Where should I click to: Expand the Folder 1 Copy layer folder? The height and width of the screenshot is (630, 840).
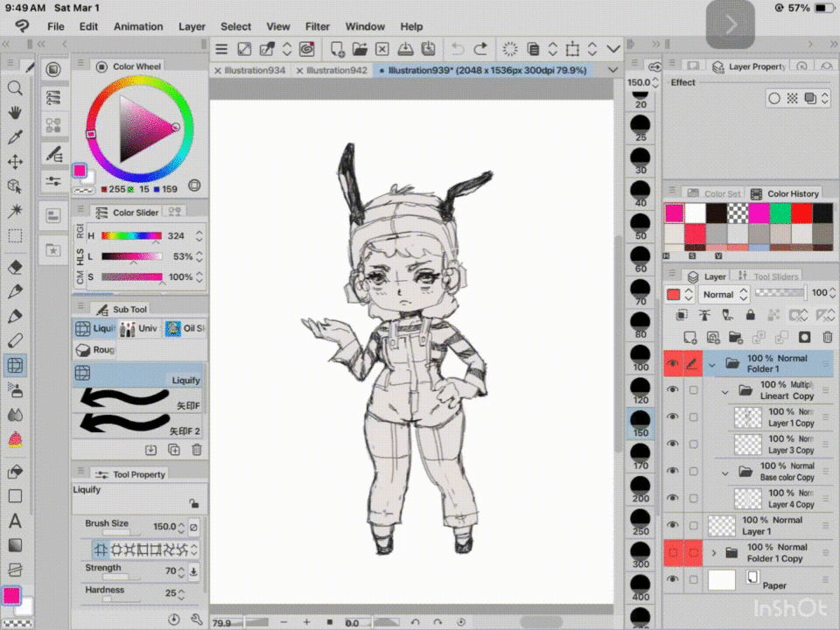714,553
